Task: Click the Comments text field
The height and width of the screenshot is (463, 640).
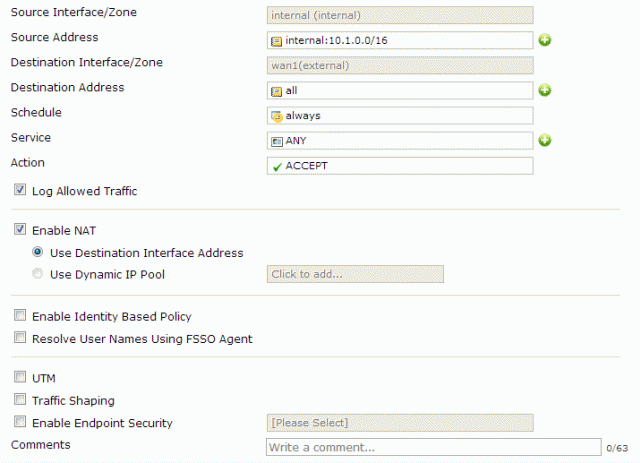Action: [x=433, y=447]
